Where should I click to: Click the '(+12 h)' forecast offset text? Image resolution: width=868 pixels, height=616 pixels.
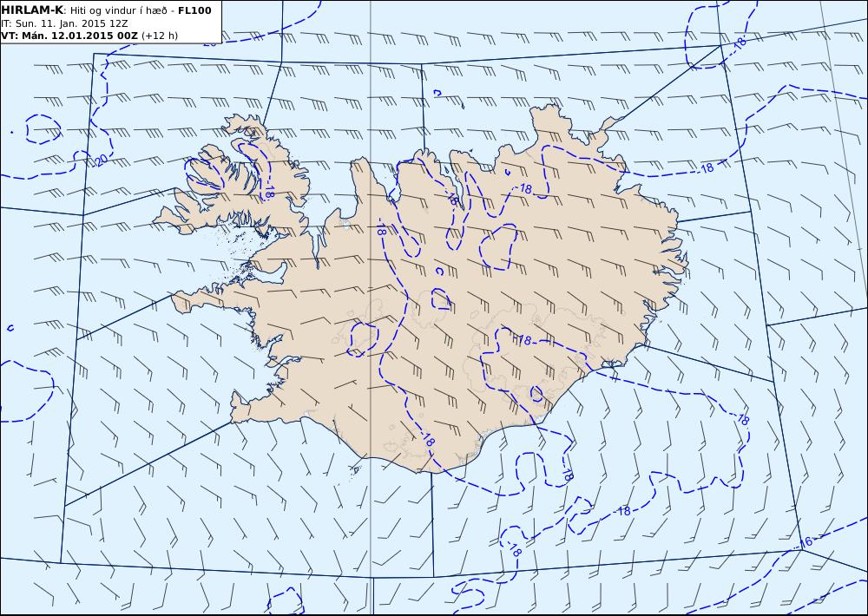tap(160, 36)
